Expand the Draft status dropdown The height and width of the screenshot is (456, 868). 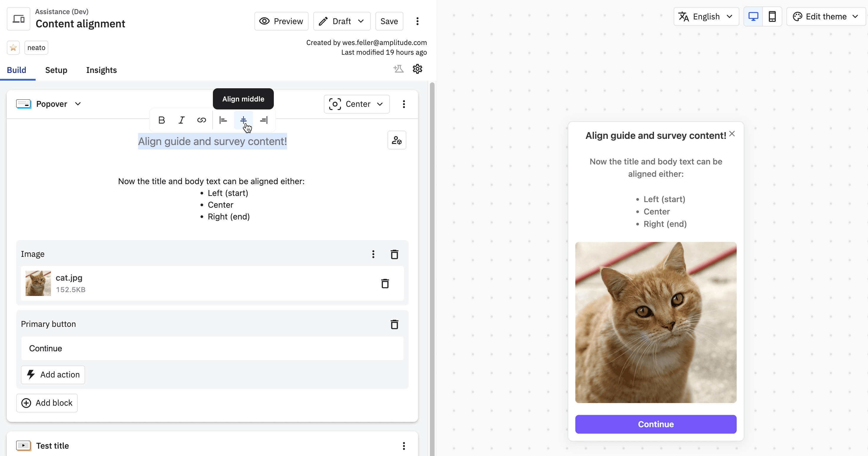coord(342,21)
